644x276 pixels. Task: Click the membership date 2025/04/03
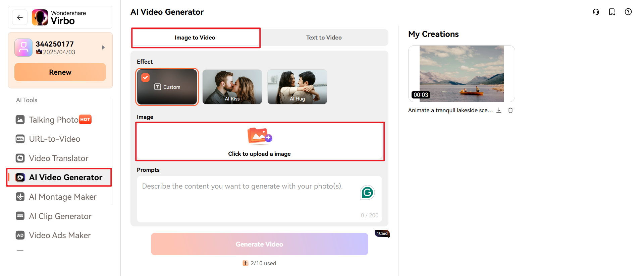pyautogui.click(x=59, y=52)
